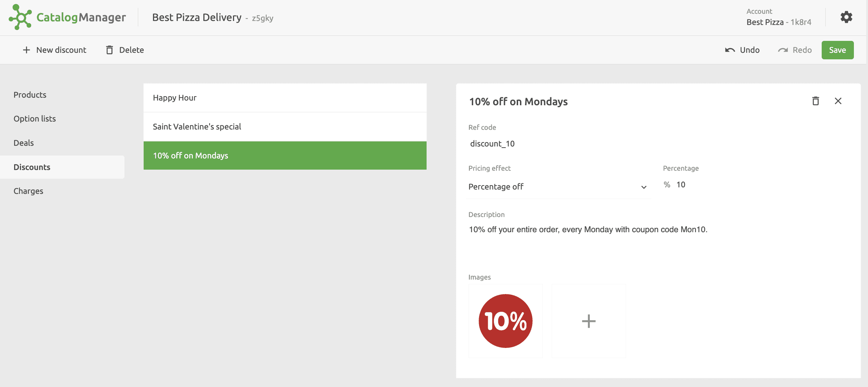
Task: Close the discount details panel with the X
Action: [x=838, y=101]
